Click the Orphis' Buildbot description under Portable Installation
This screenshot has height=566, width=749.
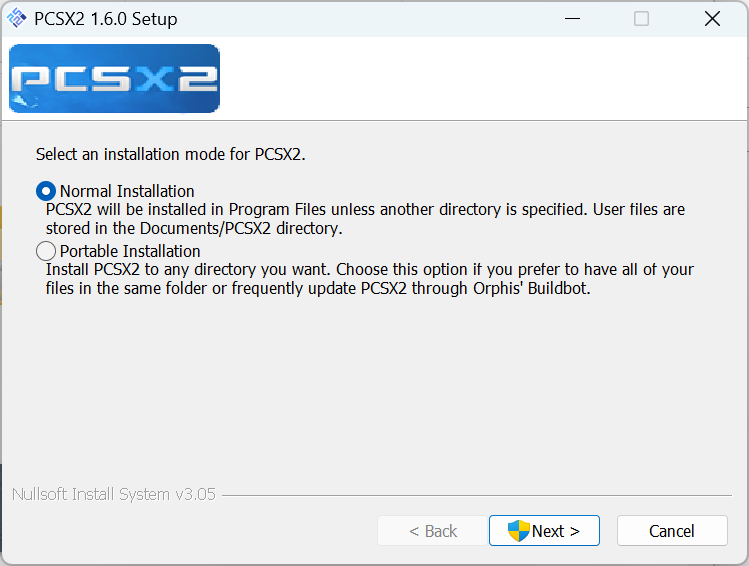click(x=370, y=279)
